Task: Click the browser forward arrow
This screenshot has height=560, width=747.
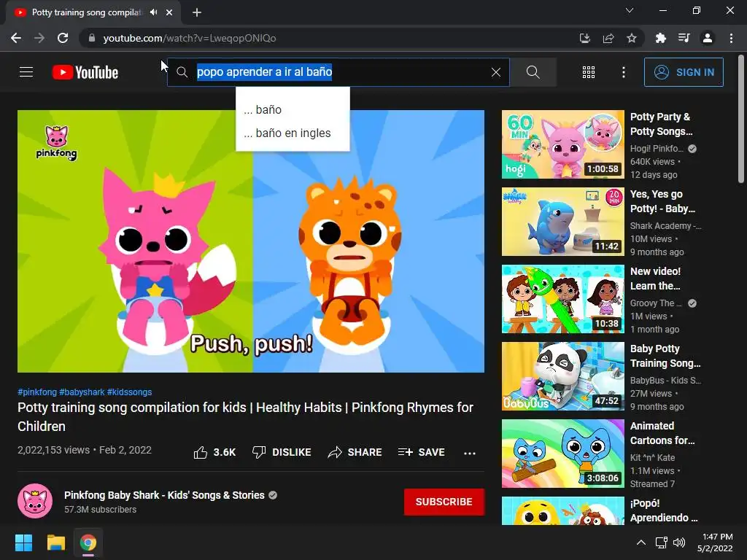Action: 39,38
